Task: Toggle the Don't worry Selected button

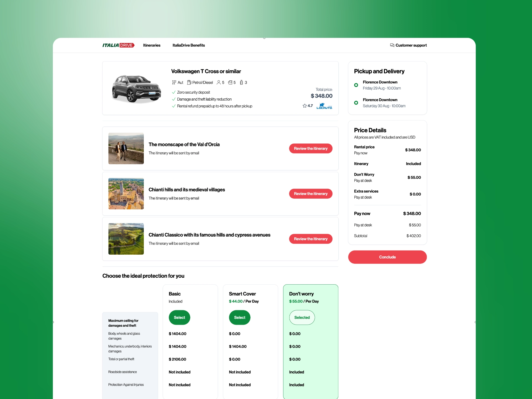Action: click(302, 318)
